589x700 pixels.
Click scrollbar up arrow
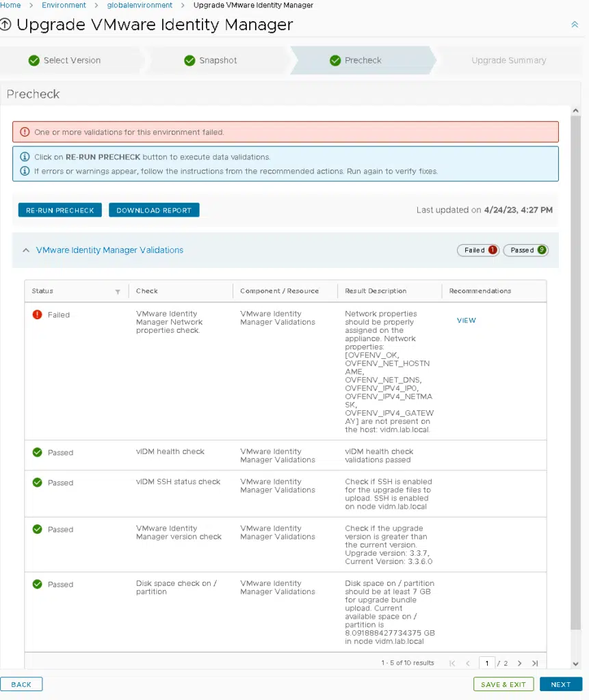point(575,110)
